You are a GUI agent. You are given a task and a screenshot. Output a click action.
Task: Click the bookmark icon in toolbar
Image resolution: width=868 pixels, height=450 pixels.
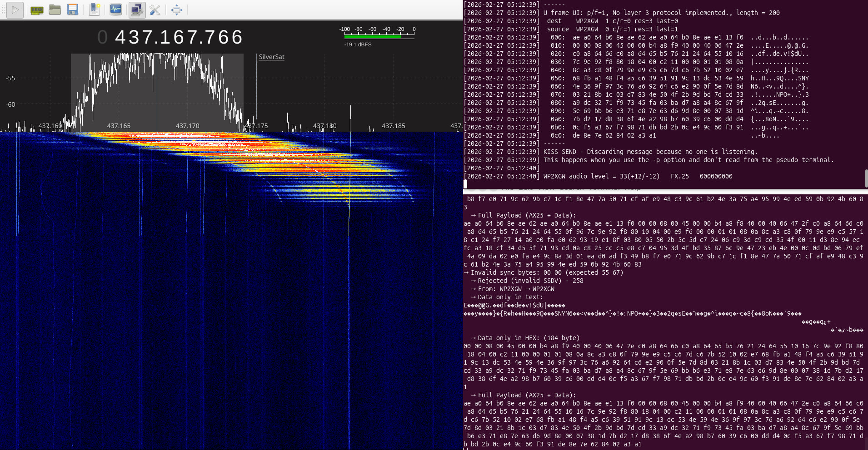(x=95, y=10)
